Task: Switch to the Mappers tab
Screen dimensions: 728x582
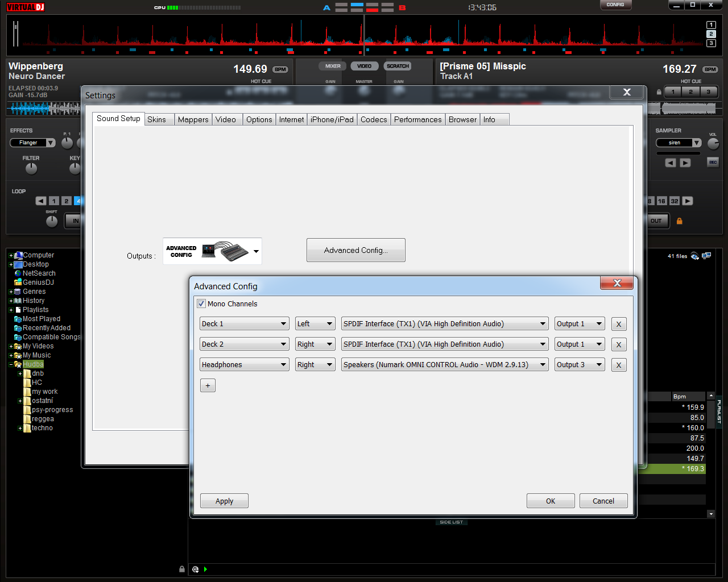Action: (193, 120)
